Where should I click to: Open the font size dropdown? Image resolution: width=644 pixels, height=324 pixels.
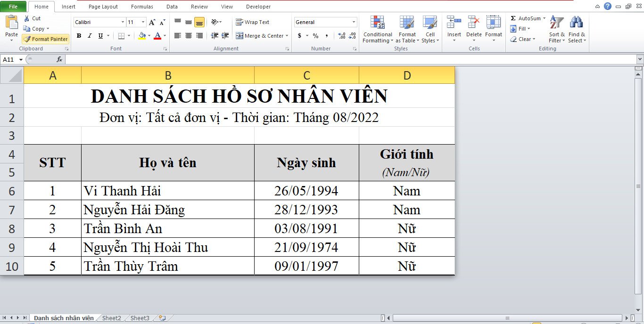click(144, 22)
